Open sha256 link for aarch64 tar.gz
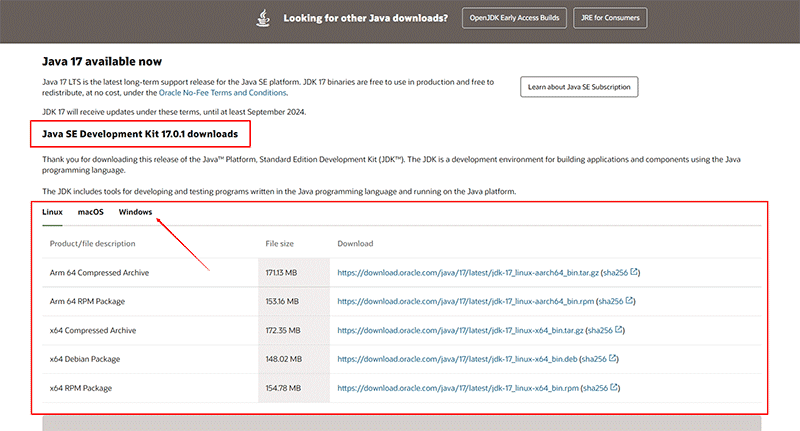The image size is (800, 431). (615, 273)
